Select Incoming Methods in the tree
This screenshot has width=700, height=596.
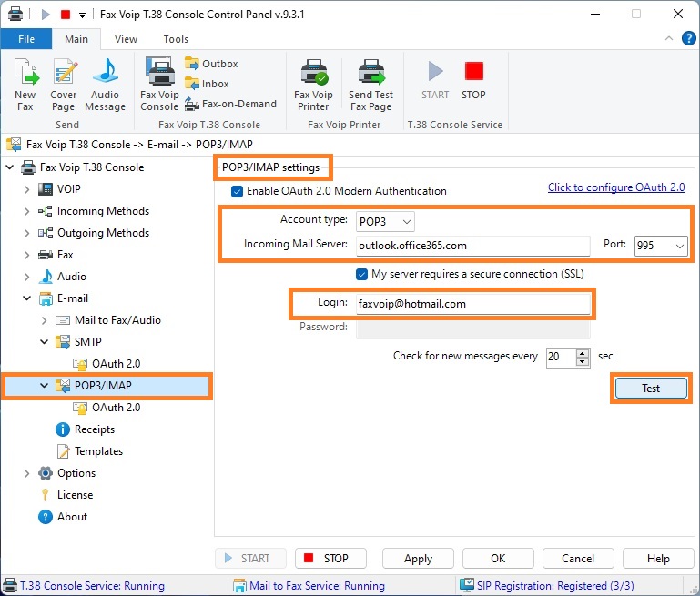[94, 211]
